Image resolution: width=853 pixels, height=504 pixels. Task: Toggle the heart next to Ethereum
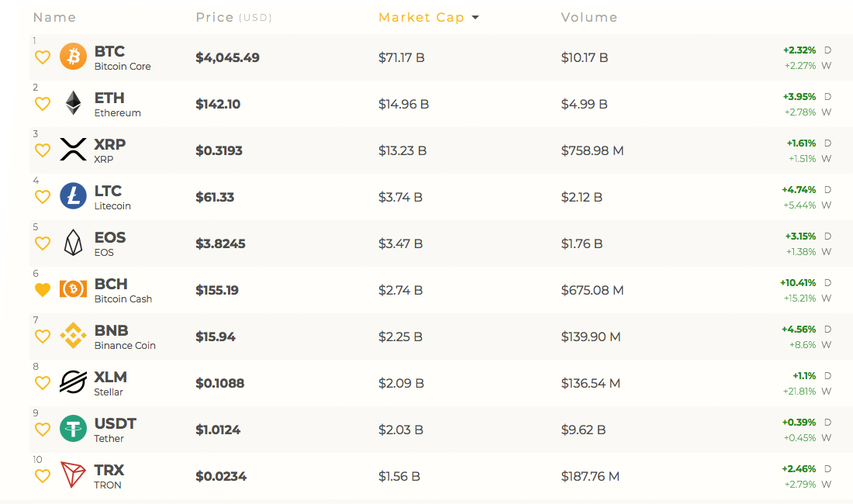[43, 104]
